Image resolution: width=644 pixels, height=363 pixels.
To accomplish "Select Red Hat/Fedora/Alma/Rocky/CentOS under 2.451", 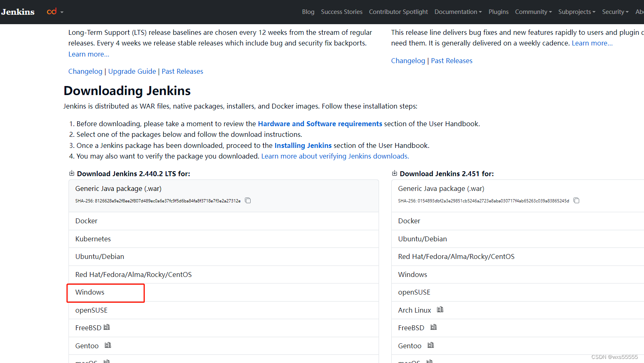I will (x=518, y=256).
